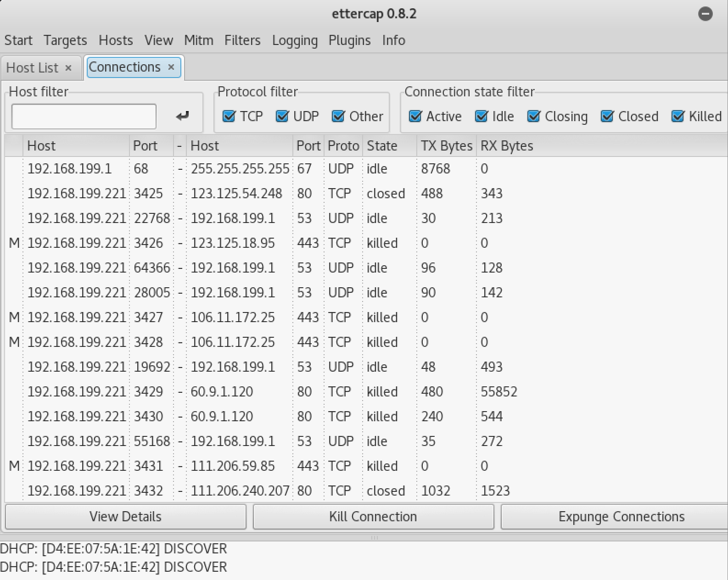Click the pane divider handle above the log
The width and height of the screenshot is (728, 580).
tap(374, 537)
